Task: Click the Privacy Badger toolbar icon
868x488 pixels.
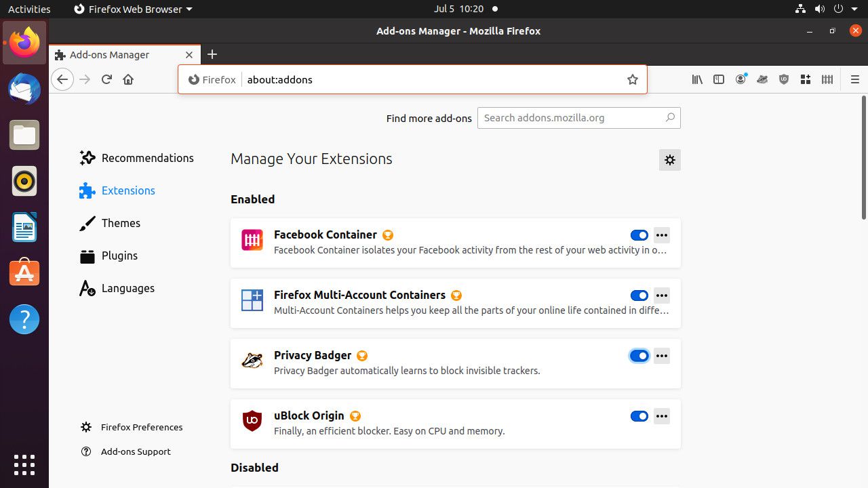Action: point(762,79)
